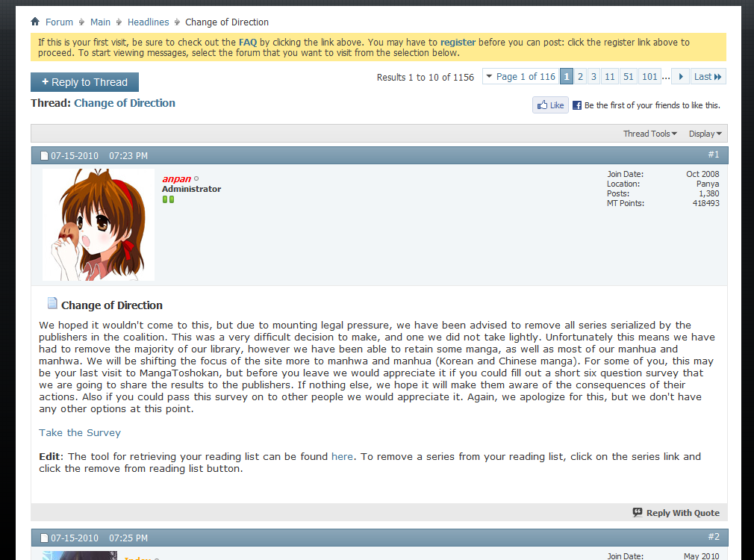
Task: Click the FAQ link in notice
Action: pyautogui.click(x=248, y=43)
